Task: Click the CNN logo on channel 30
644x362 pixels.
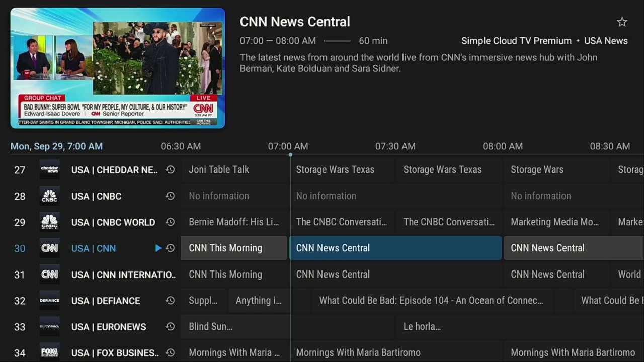Action: click(x=49, y=248)
